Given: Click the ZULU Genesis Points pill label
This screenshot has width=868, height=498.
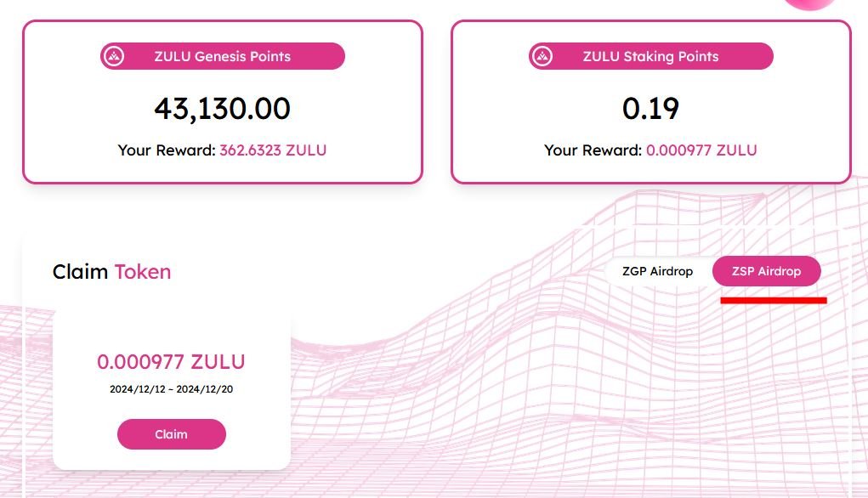Looking at the screenshot, I should tap(222, 57).
